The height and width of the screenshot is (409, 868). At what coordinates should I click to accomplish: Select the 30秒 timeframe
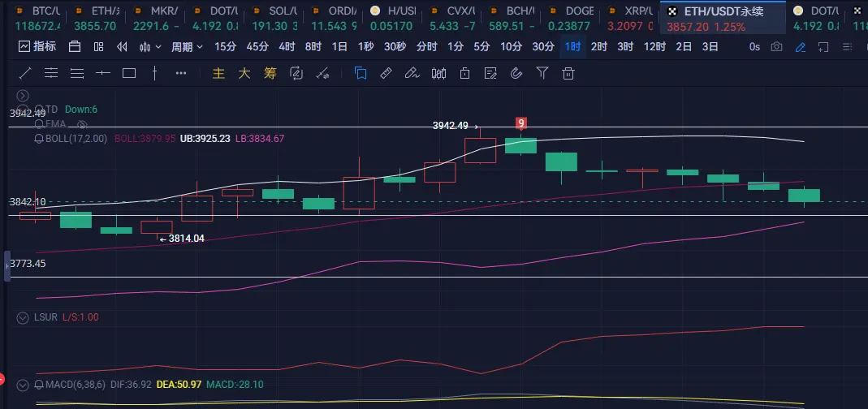pos(395,47)
